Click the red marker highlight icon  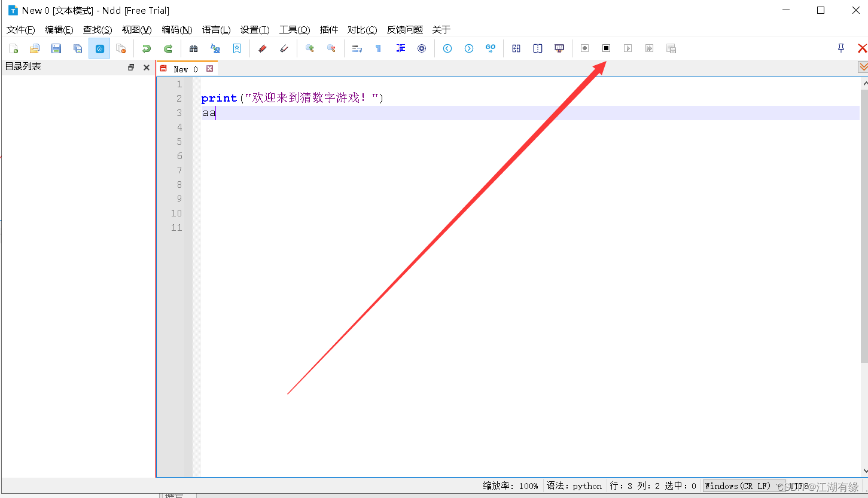262,48
